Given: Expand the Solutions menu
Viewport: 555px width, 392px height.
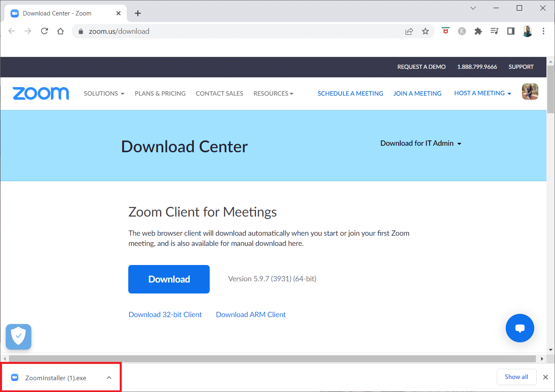Looking at the screenshot, I should (104, 94).
